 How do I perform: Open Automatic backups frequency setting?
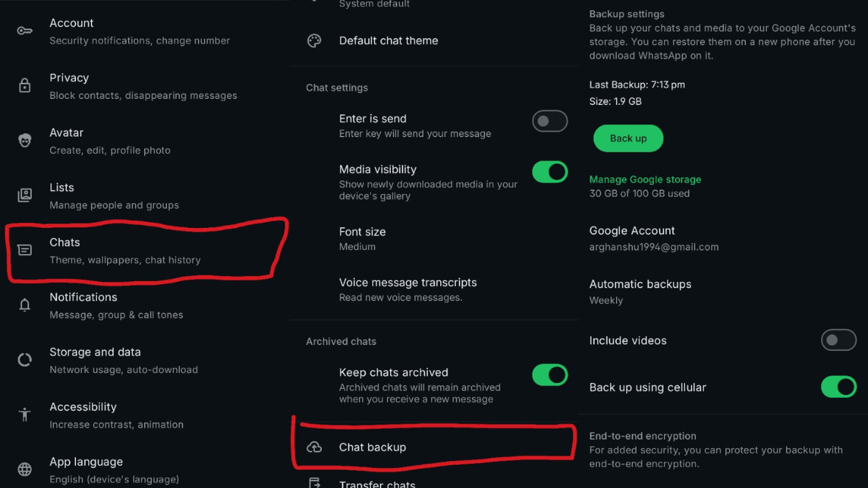639,291
